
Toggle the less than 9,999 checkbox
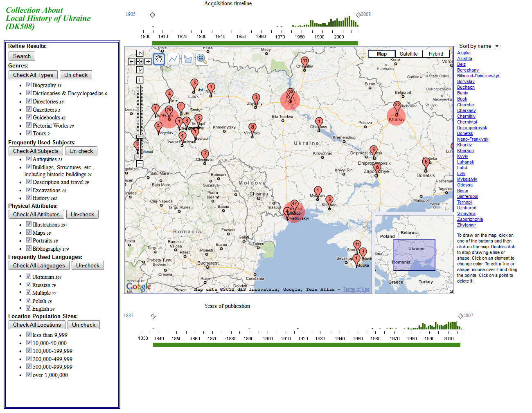pyautogui.click(x=29, y=334)
